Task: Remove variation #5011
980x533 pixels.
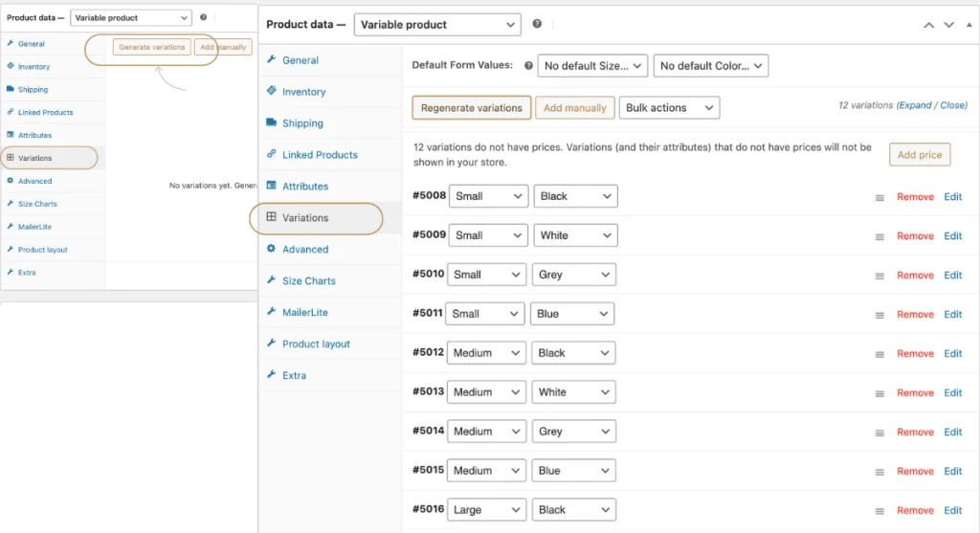Action: pyautogui.click(x=915, y=314)
